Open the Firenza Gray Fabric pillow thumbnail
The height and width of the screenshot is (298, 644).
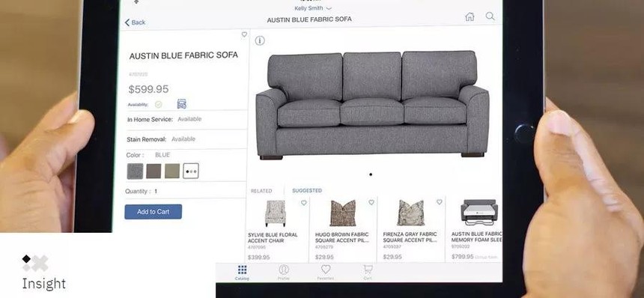coord(410,213)
